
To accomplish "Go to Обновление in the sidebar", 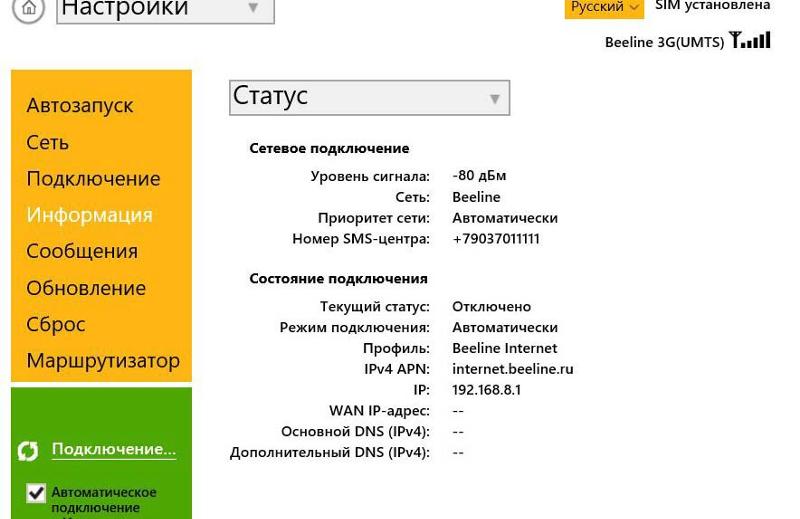I will pyautogui.click(x=86, y=288).
